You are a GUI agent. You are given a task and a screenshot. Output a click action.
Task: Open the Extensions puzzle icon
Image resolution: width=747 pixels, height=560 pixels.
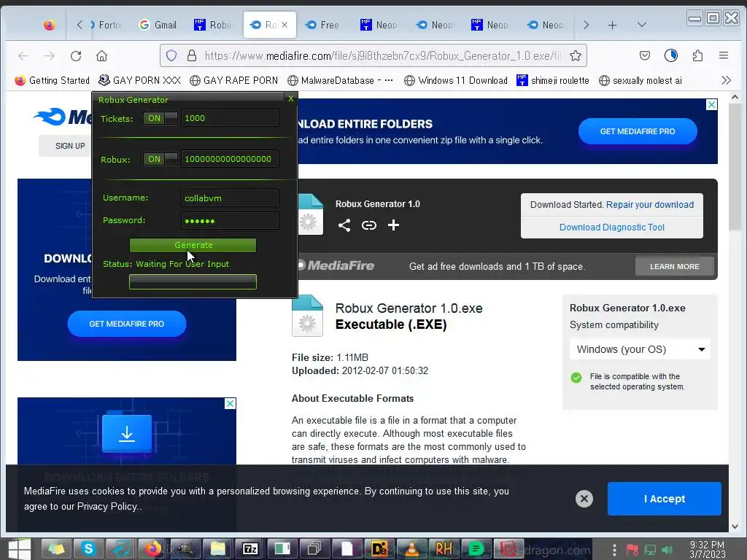[x=697, y=55]
